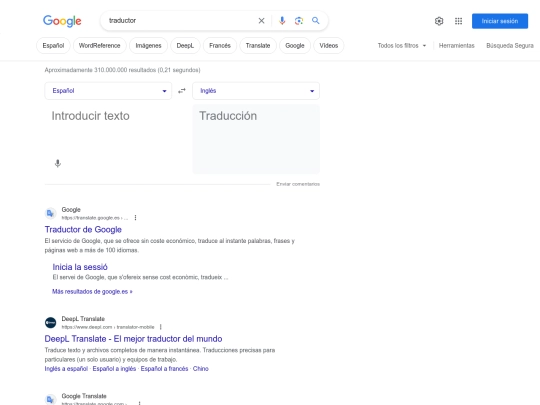Select the Imágenes filter chip

point(148,45)
